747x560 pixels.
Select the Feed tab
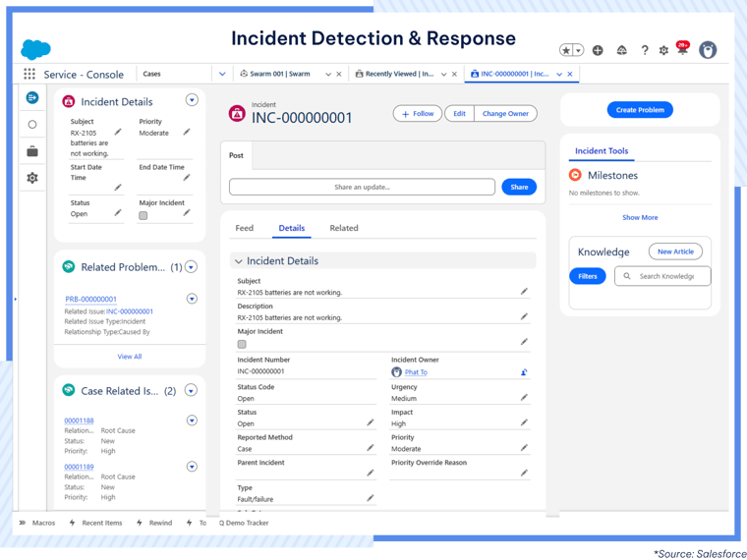pos(245,228)
